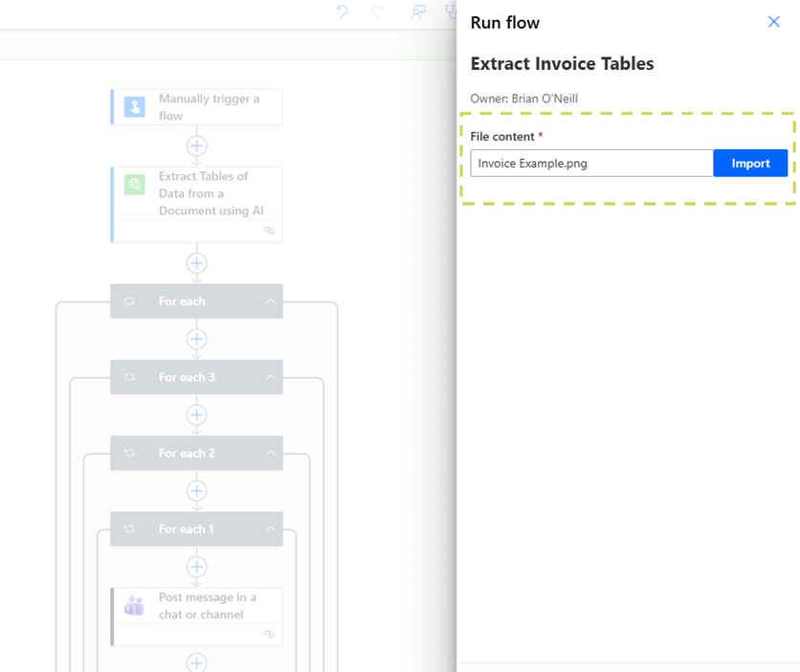
Task: Collapse the For each loop
Action: [271, 301]
